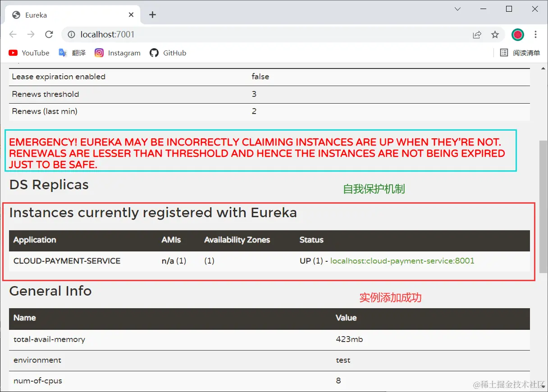Open the Chrome three-dot menu
The width and height of the screenshot is (548, 392).
tap(535, 34)
